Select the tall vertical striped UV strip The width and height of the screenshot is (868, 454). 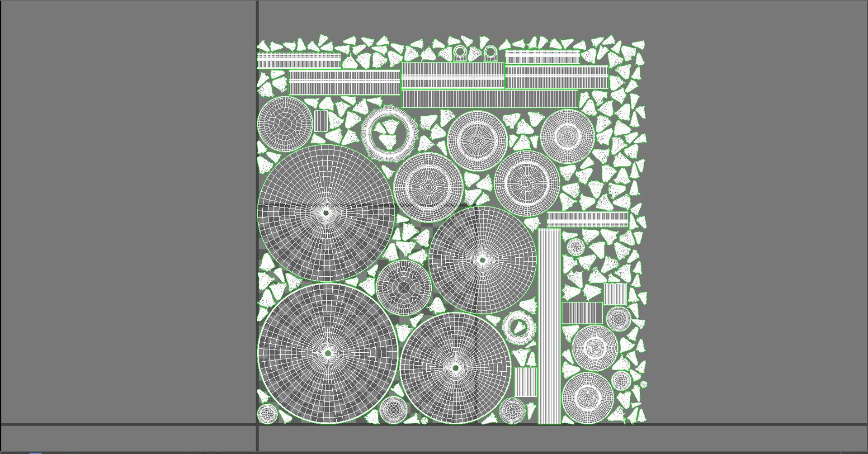(x=549, y=326)
